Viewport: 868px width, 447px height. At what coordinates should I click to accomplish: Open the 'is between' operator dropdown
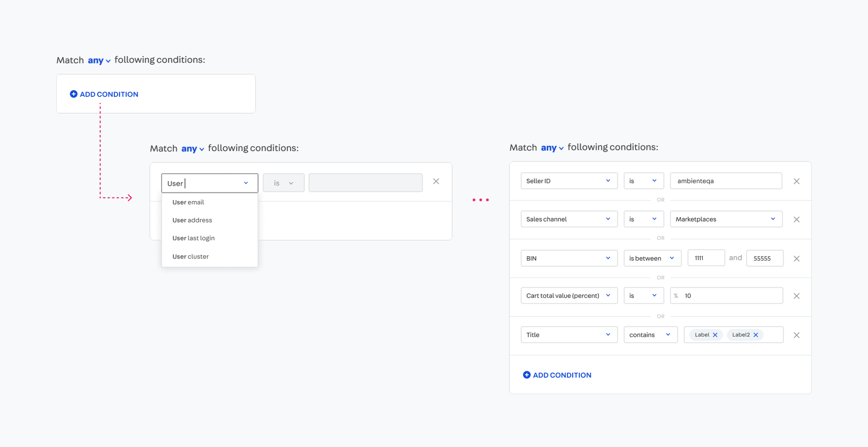[x=652, y=259]
